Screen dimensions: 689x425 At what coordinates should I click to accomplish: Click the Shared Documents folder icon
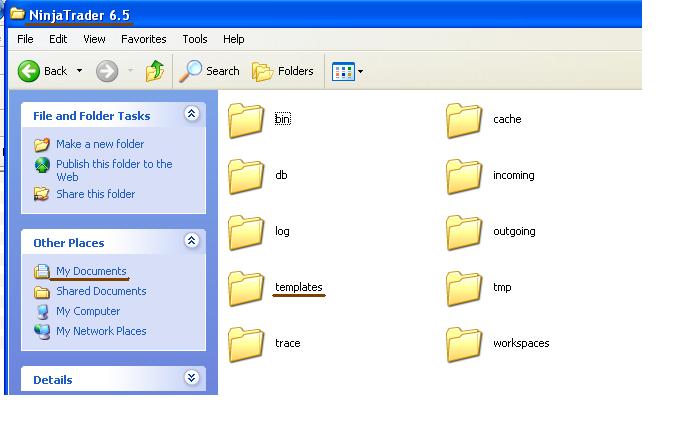(42, 291)
